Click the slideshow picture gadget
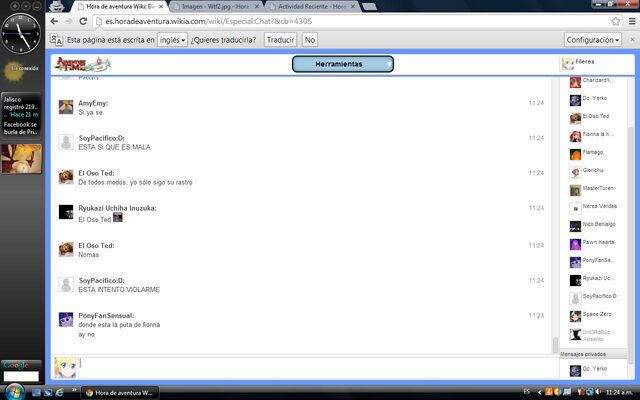Image resolution: width=640 pixels, height=400 pixels. (22, 159)
